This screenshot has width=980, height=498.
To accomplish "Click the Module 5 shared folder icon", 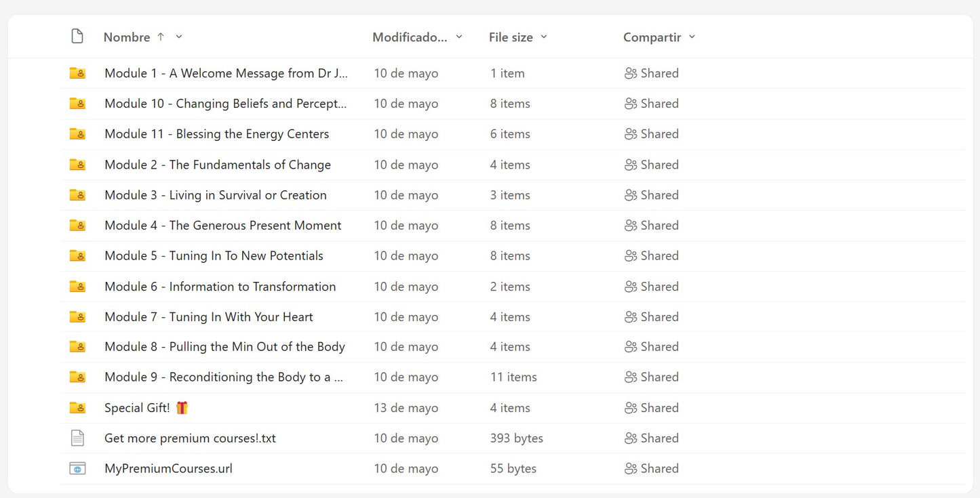I will click(x=77, y=256).
